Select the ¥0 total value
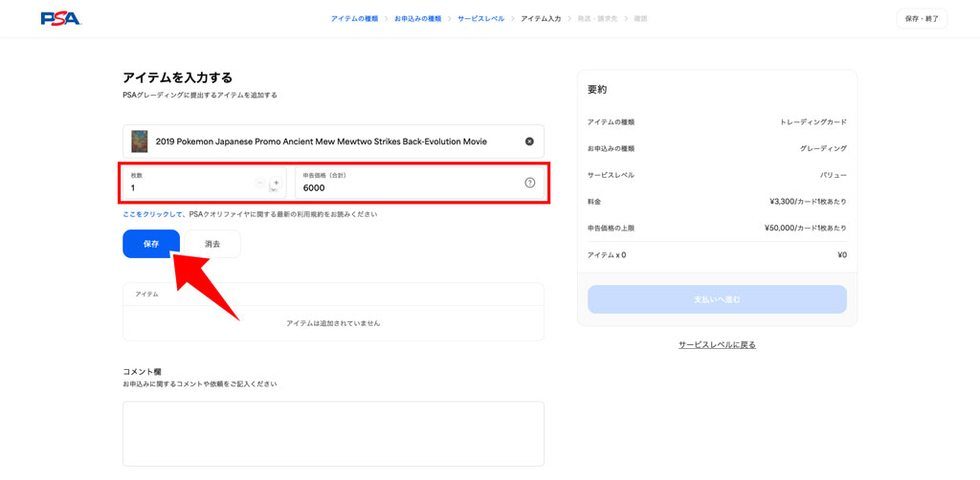 tap(842, 254)
